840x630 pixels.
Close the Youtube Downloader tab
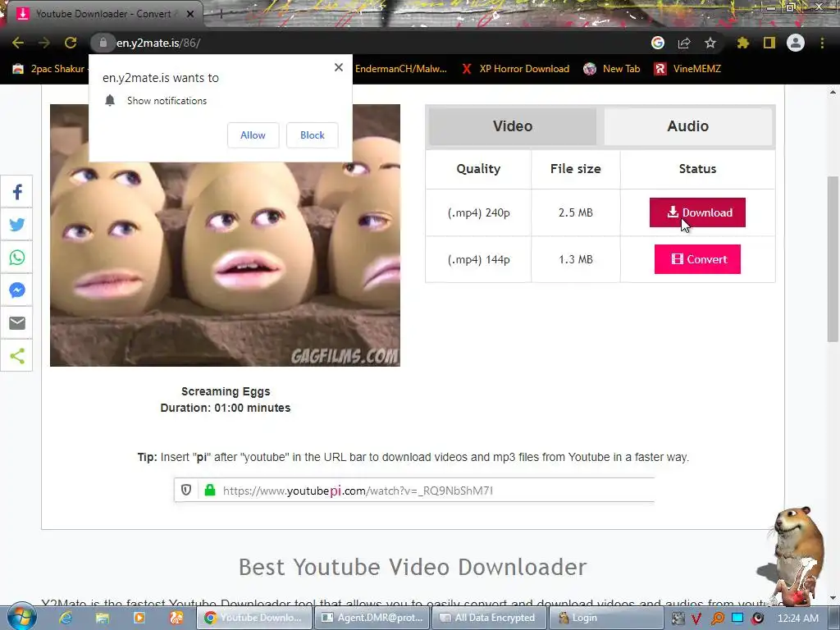tap(190, 14)
